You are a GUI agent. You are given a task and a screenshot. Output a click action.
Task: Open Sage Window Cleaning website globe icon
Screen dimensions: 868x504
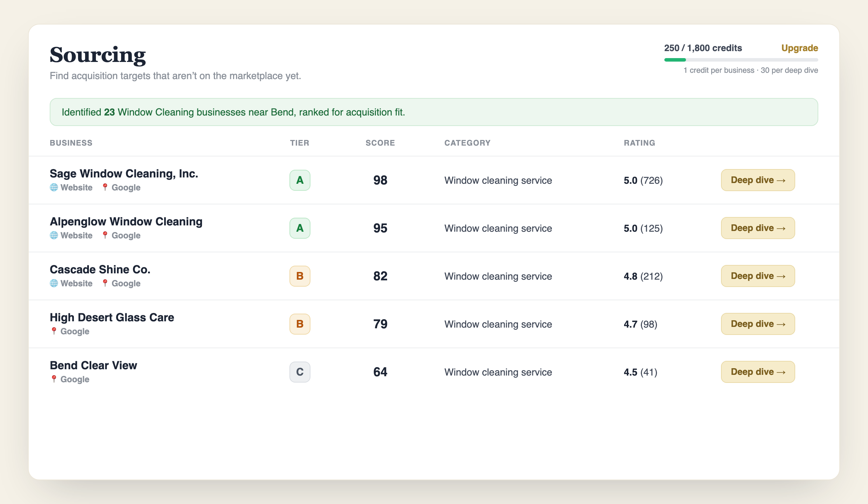54,187
